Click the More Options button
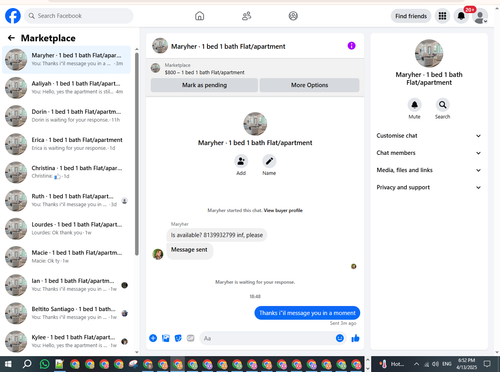This screenshot has height=372, width=500. coord(309,85)
